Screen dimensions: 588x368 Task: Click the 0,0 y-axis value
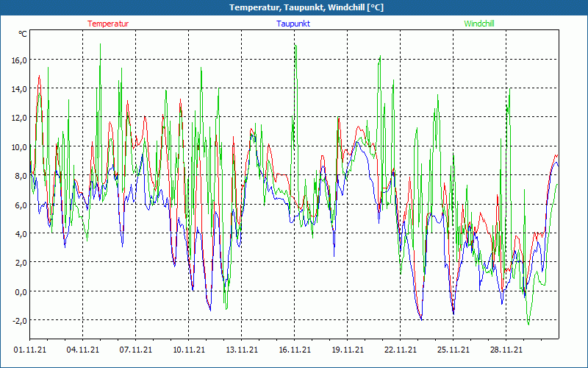[21, 291]
